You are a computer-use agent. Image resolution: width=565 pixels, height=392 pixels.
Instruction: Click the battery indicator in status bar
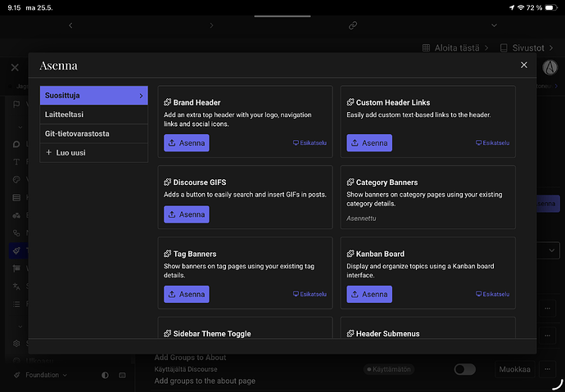(551, 7)
